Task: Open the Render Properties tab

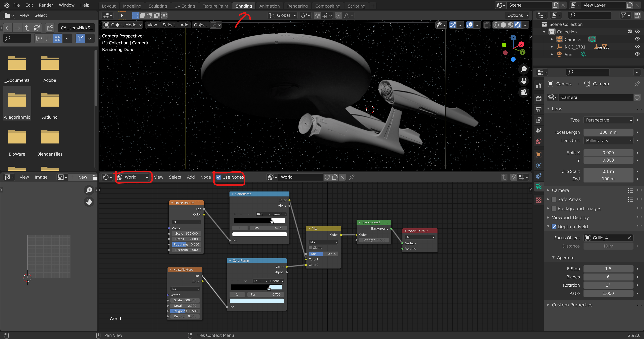Action: tap(539, 99)
